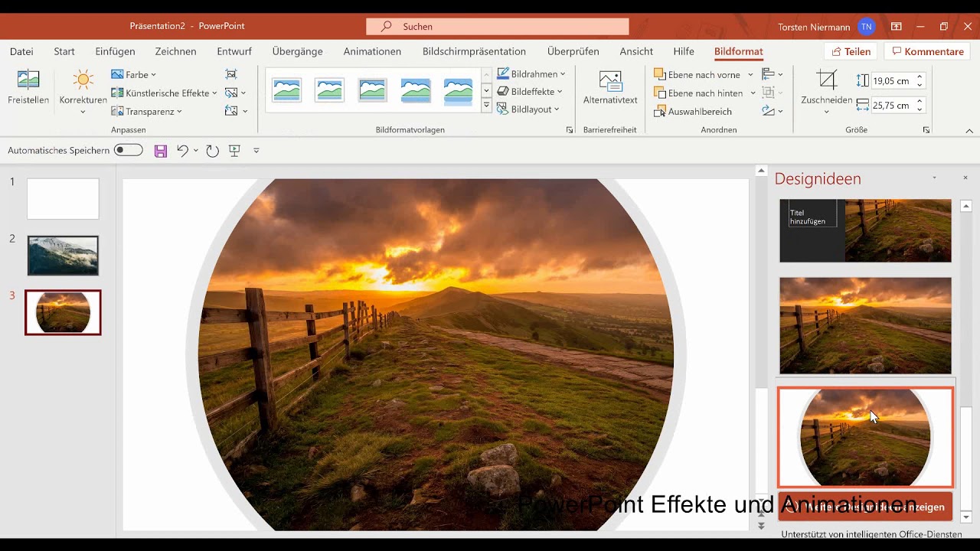This screenshot has height=551, width=980.
Task: Switch to the Zeichnen tab
Action: click(x=175, y=51)
